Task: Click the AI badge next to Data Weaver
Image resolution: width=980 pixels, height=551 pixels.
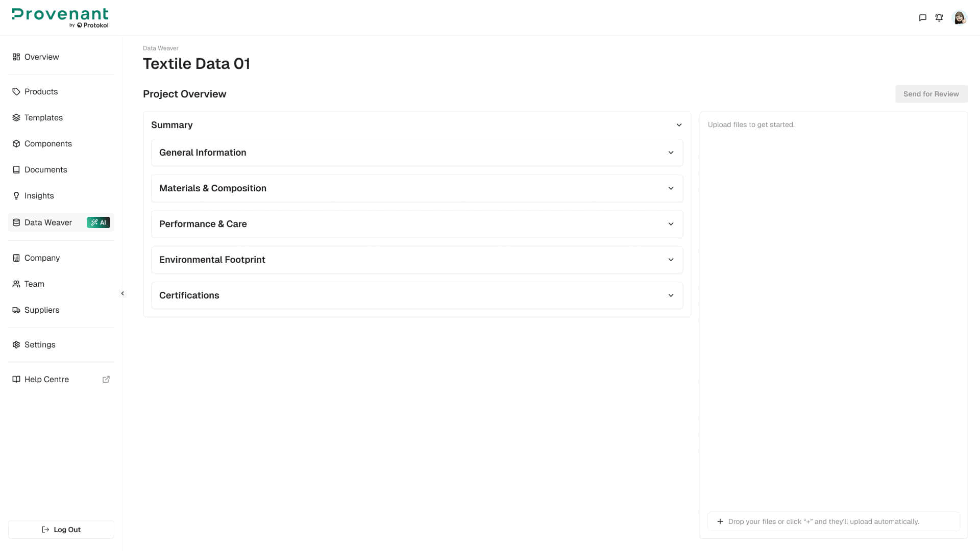Action: click(99, 222)
